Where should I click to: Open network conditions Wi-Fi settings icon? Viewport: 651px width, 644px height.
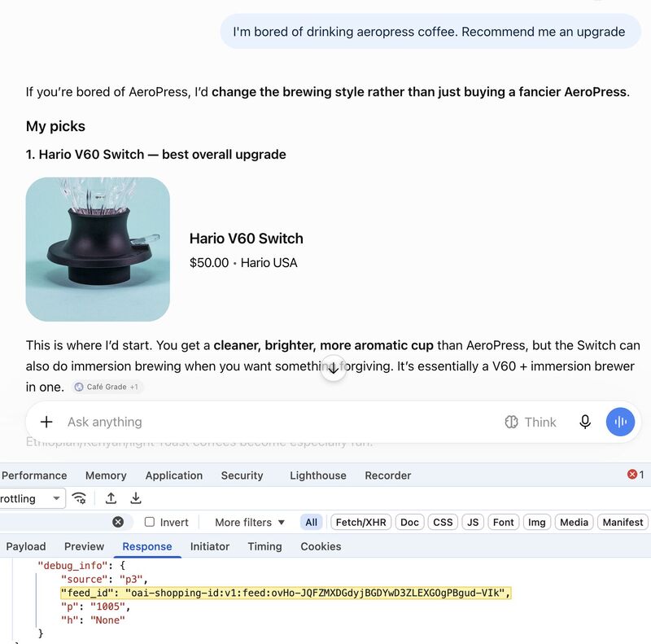[x=79, y=497]
